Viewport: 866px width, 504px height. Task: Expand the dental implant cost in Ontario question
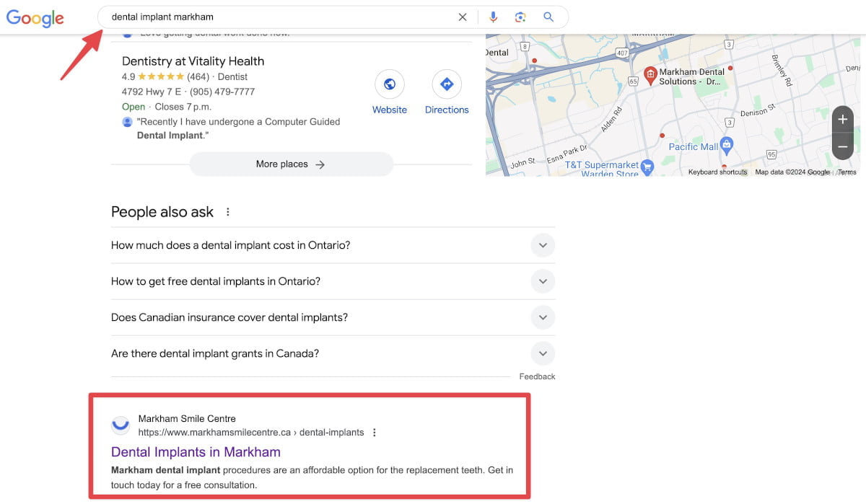tap(543, 245)
